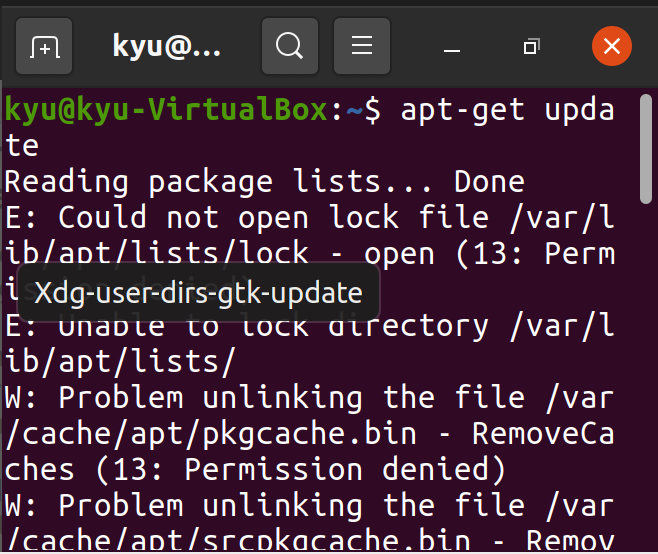Viewport: 658px width, 554px height.
Task: Open a new terminal tab
Action: [x=44, y=46]
